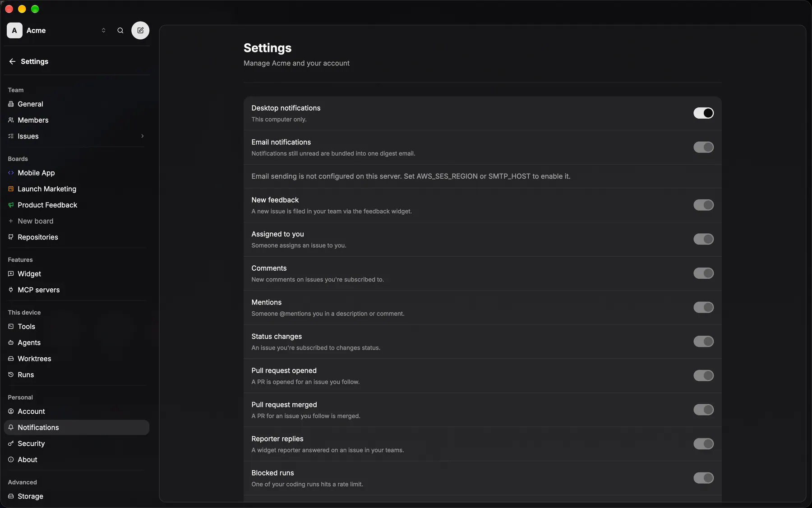Open the About page
This screenshot has height=508, width=812.
point(77,459)
